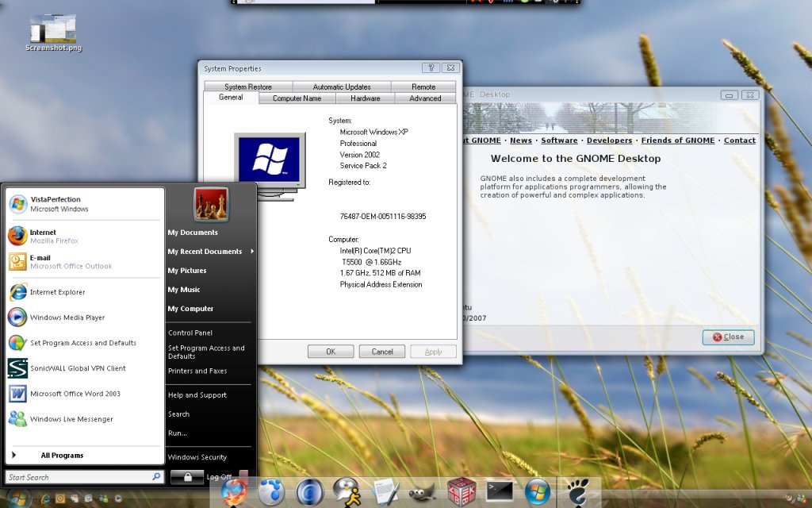This screenshot has height=508, width=812.
Task: Click the Start Search input field
Action: tap(84, 477)
